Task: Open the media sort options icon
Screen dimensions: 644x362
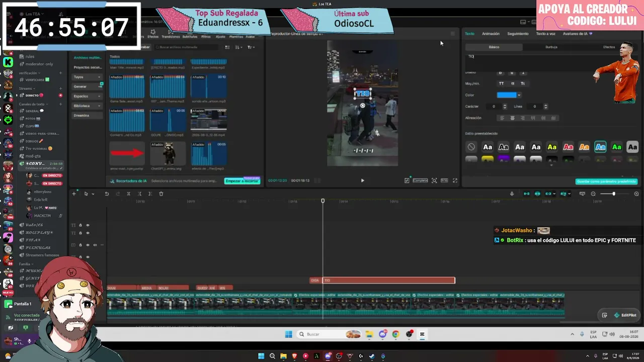Action: point(238,47)
